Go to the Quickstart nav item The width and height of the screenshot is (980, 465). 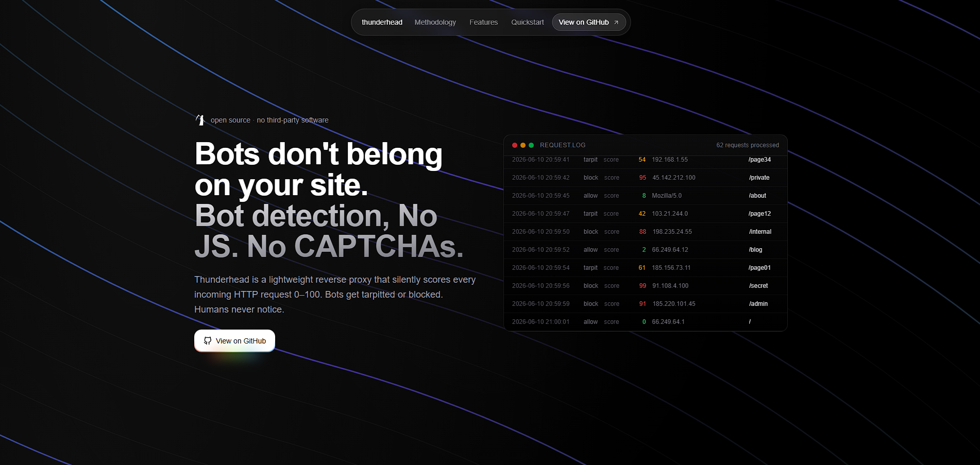pyautogui.click(x=527, y=22)
